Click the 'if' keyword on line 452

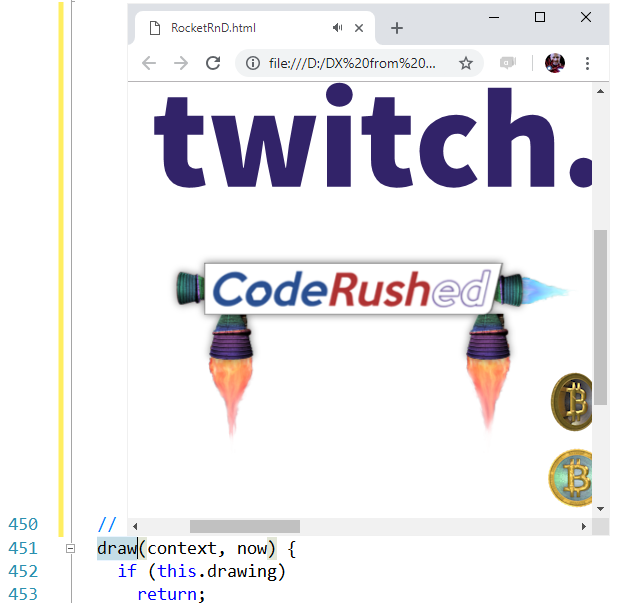click(127, 571)
